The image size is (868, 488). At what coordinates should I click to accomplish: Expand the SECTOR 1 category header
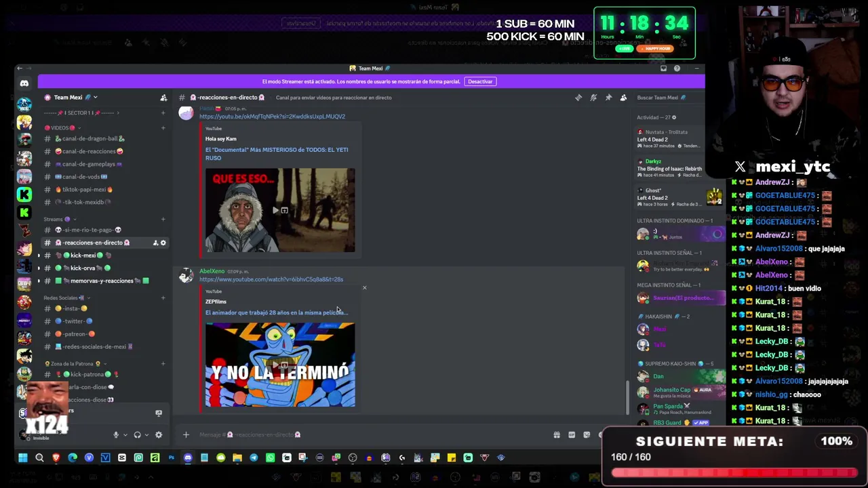81,113
